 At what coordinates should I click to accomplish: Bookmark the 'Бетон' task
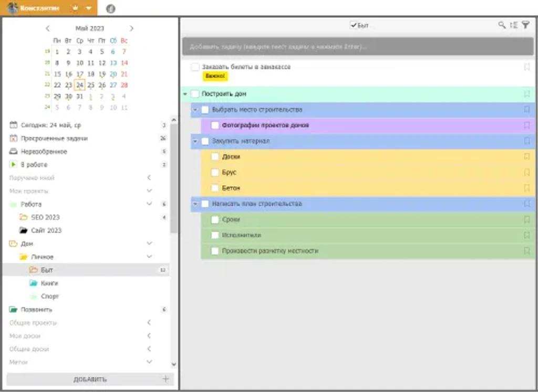[527, 188]
